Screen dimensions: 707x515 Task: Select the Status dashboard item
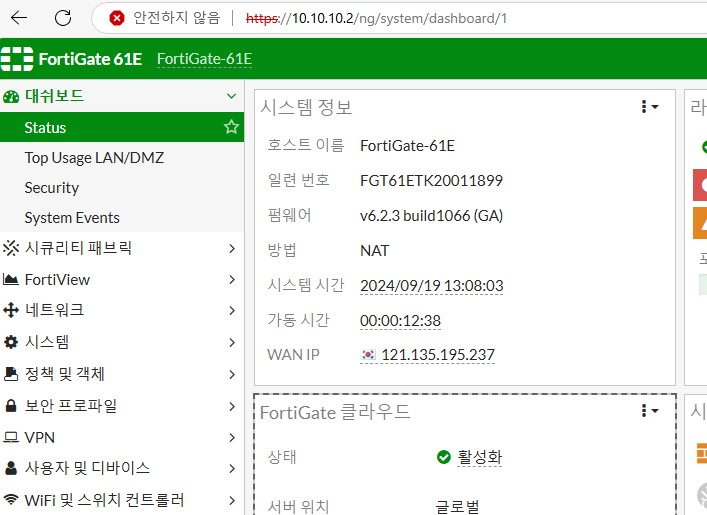pos(122,127)
